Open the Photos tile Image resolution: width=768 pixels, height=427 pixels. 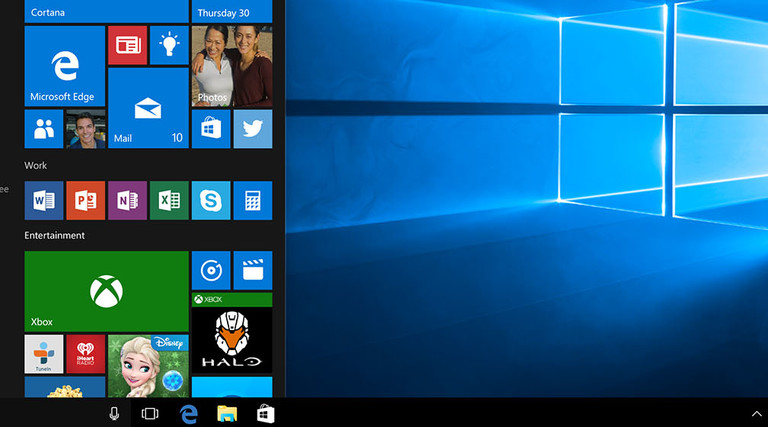(232, 66)
